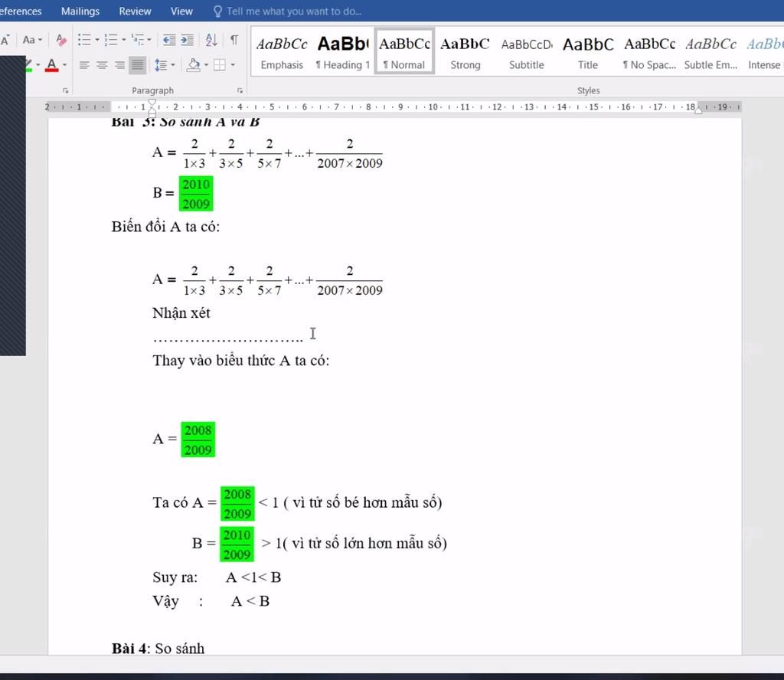
Task: Toggle Show/Hide paragraph marks
Action: (x=234, y=40)
